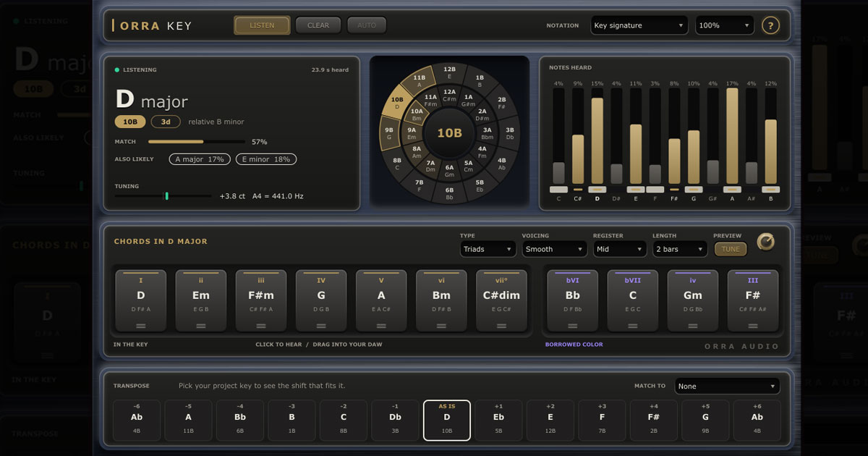This screenshot has width=868, height=456.
Task: Open the Notation Key signature dropdown
Action: pyautogui.click(x=639, y=25)
